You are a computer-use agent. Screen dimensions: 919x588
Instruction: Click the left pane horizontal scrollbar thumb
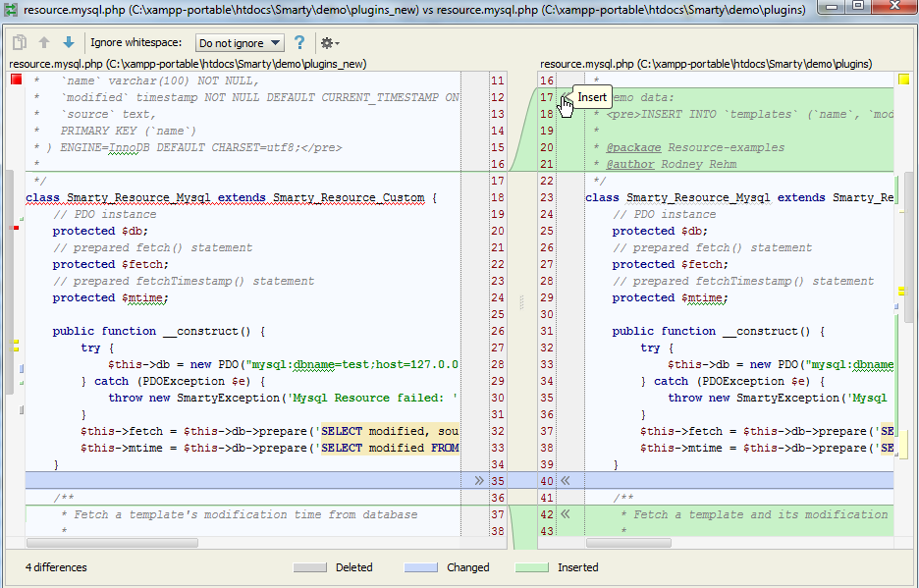[112, 543]
